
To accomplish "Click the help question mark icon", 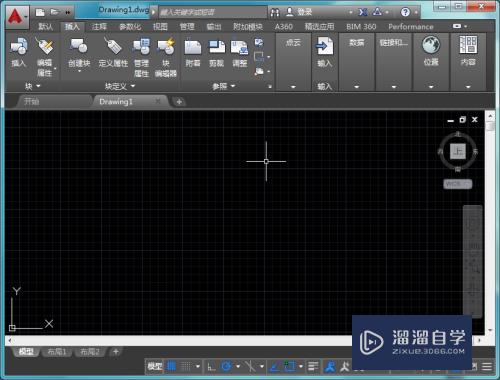I will tap(405, 12).
